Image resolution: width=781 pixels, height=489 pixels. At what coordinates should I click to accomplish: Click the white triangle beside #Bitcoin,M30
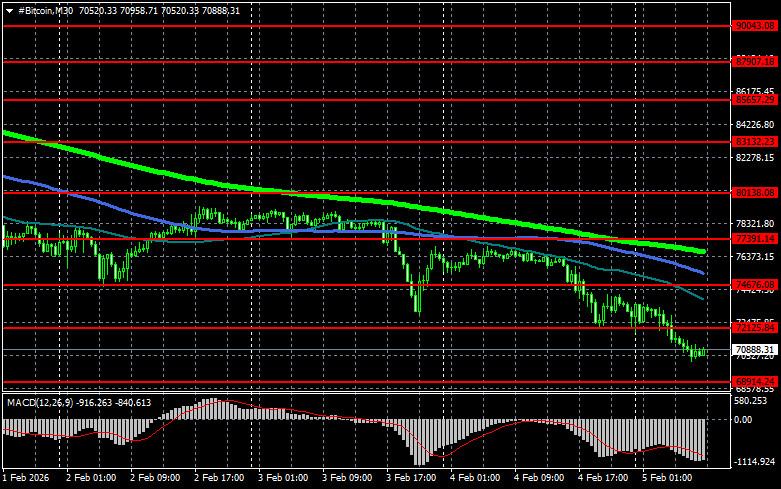coord(9,10)
